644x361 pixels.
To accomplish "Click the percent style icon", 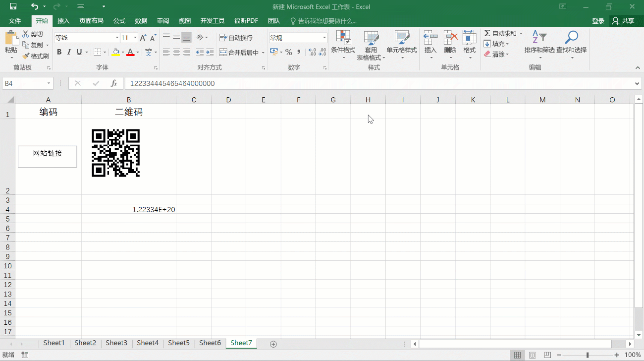I will 288,52.
